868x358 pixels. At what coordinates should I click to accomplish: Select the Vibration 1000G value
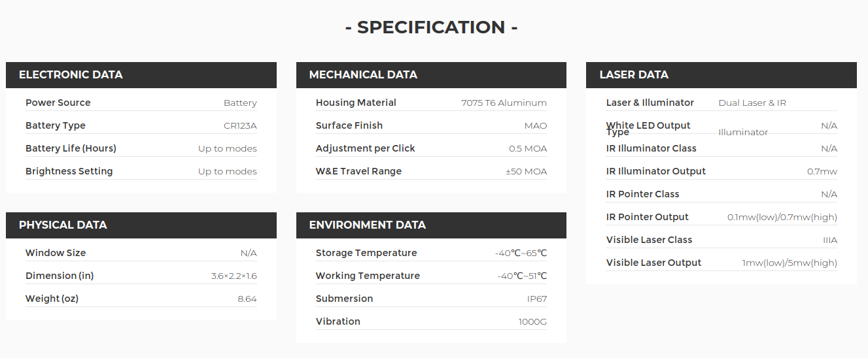click(x=532, y=322)
